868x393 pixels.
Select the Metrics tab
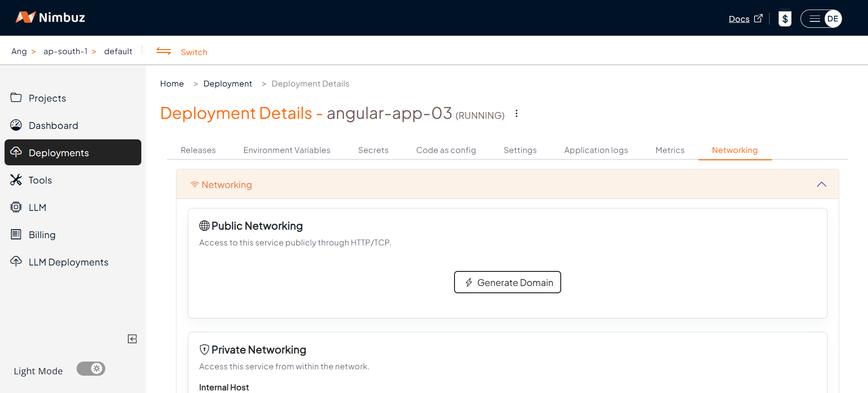click(670, 150)
